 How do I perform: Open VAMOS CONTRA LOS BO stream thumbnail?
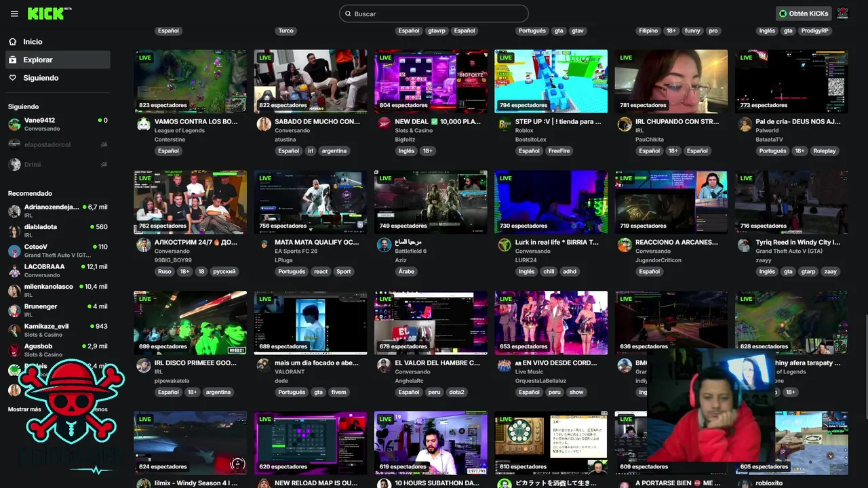click(x=191, y=81)
